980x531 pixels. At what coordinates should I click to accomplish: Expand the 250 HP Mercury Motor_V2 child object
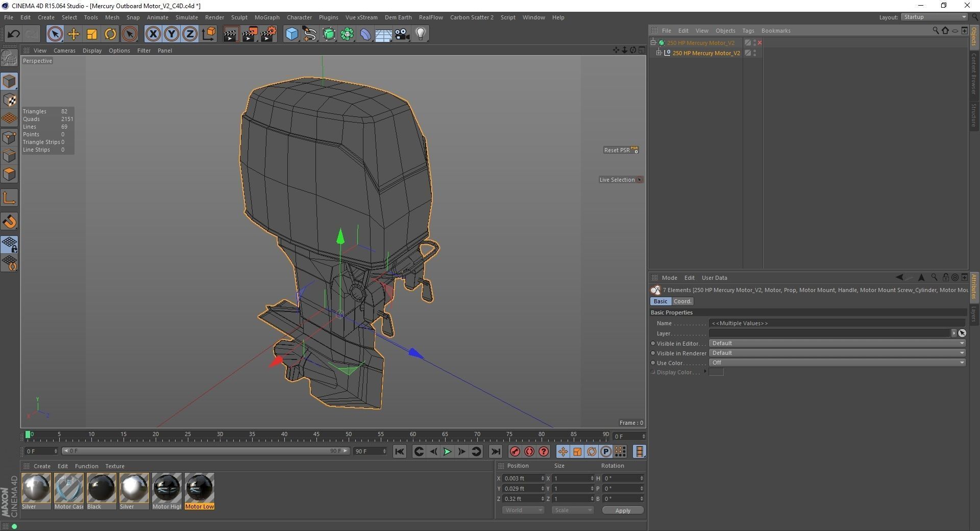click(659, 53)
